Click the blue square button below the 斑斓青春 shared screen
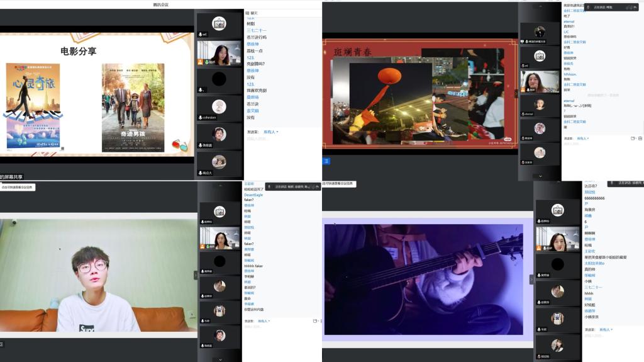The width and height of the screenshot is (644, 362). [x=326, y=161]
